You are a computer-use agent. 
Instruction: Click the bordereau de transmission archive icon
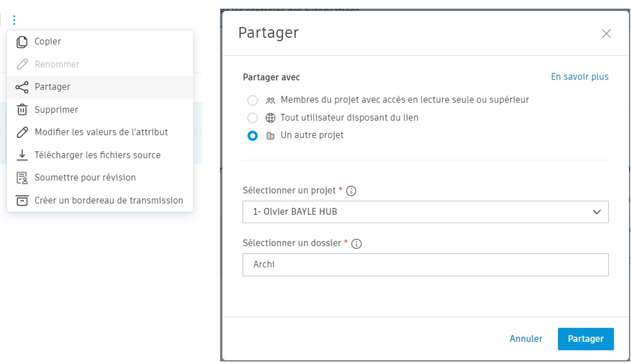[x=22, y=200]
